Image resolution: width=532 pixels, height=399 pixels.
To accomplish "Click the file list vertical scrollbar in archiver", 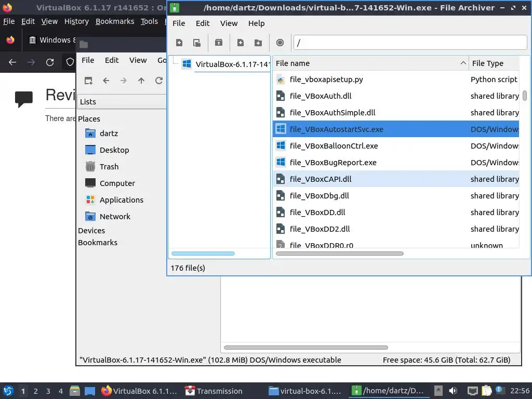I will click(525, 96).
